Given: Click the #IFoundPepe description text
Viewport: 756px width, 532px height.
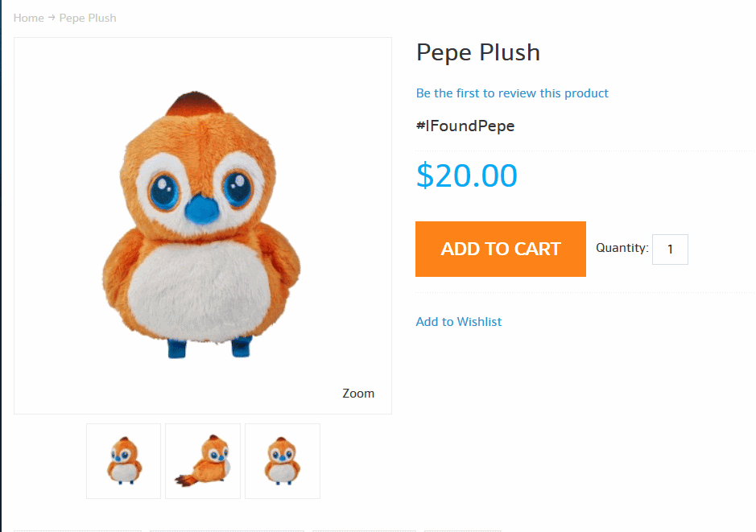Looking at the screenshot, I should (x=465, y=126).
